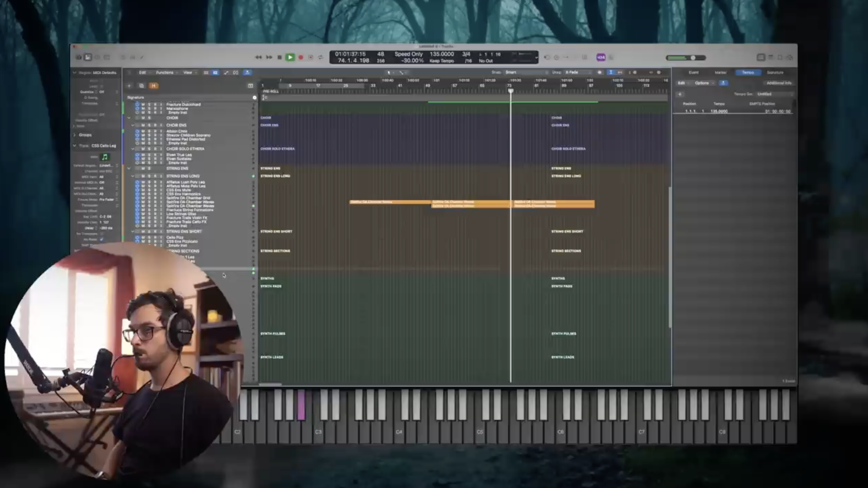
Task: Toggle power on Albion Choir track
Action: (x=137, y=131)
